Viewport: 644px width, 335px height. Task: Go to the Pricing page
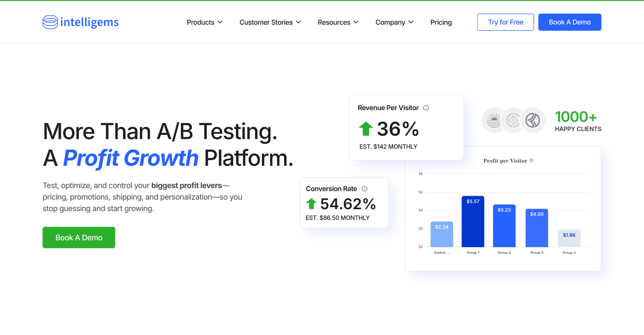click(x=441, y=22)
